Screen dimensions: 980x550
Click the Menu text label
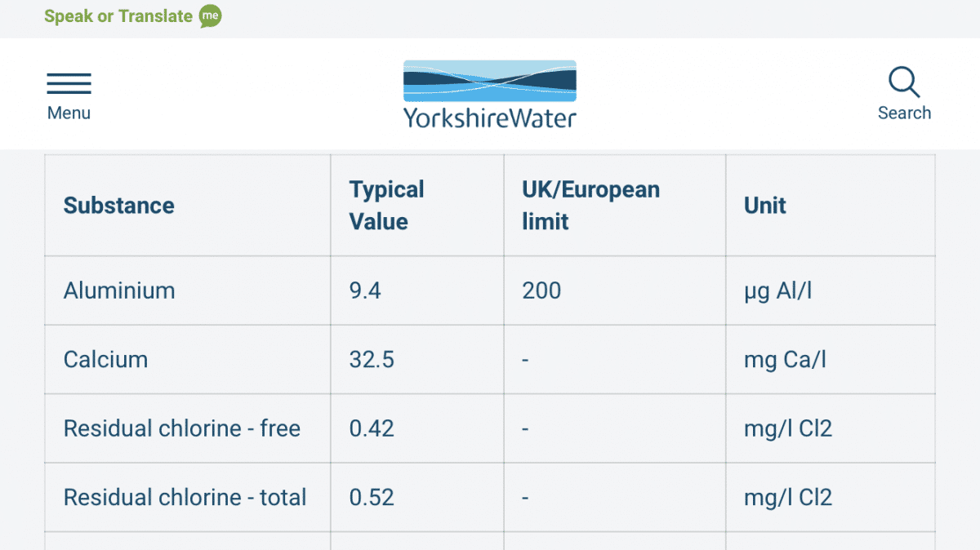tap(69, 113)
